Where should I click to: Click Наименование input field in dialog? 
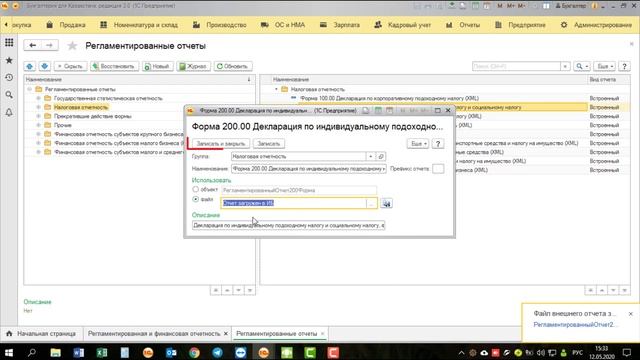pyautogui.click(x=309, y=169)
